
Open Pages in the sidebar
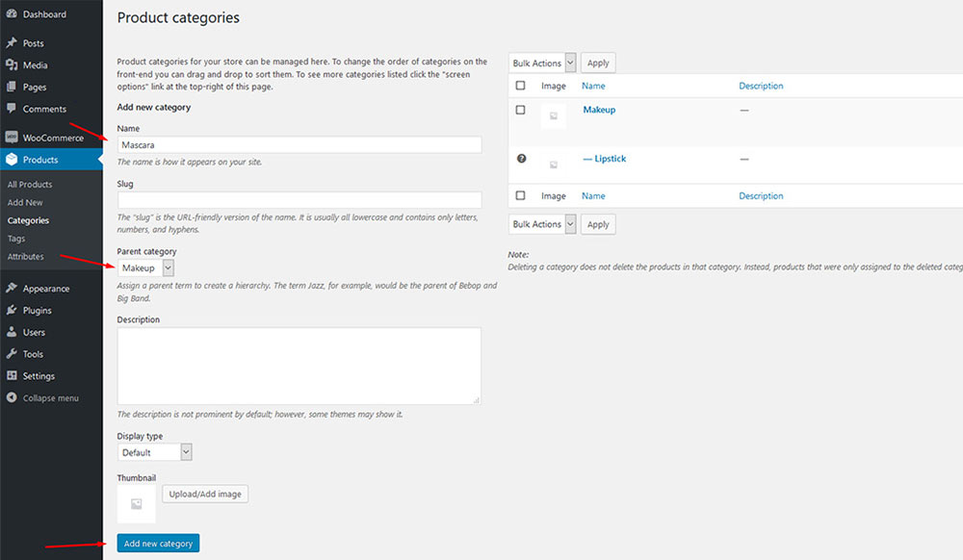point(35,88)
